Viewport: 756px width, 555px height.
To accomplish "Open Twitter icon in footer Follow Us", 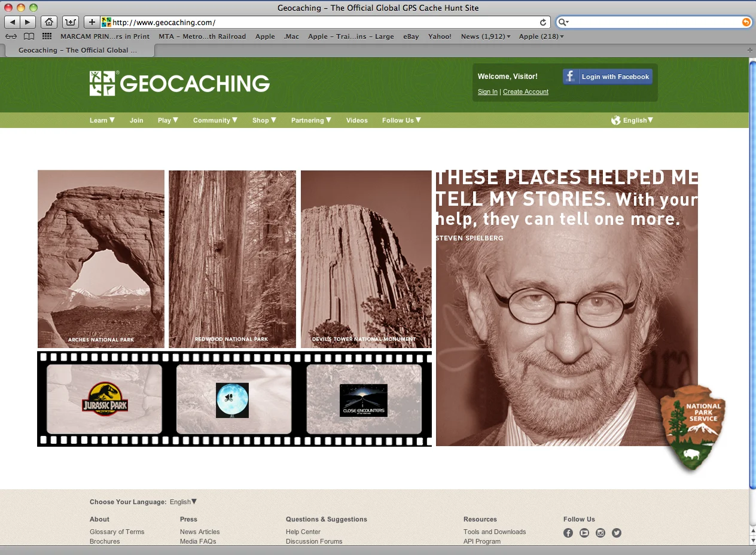I will [x=617, y=533].
